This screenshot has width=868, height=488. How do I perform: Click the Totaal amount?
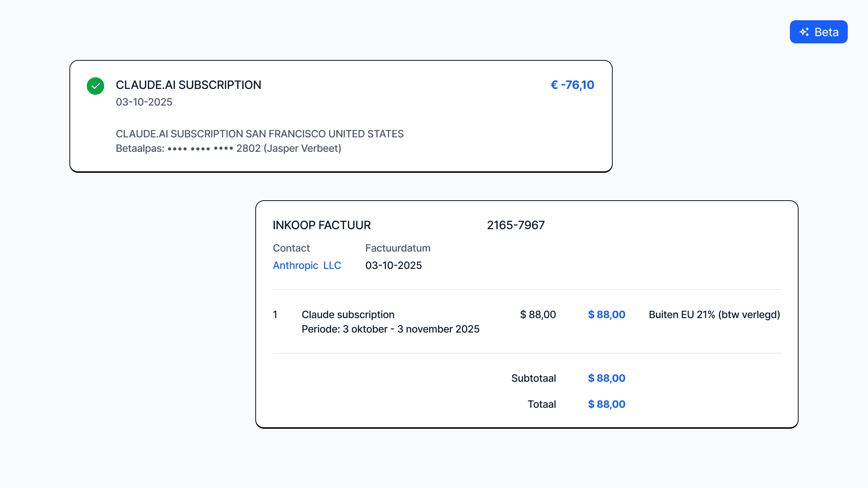[607, 404]
